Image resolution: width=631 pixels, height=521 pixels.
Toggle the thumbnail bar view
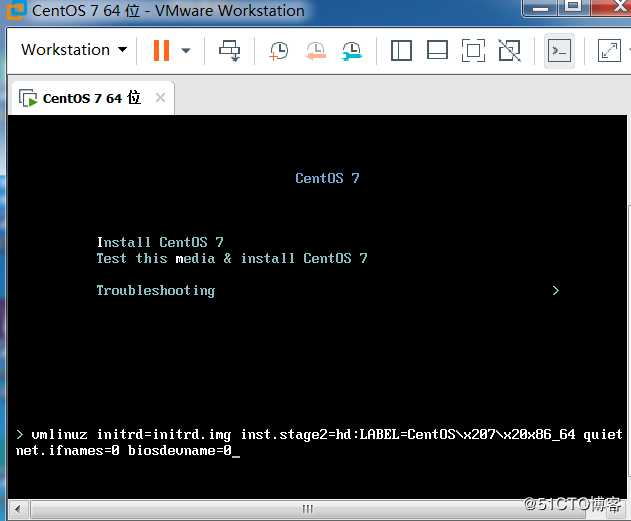coord(437,51)
